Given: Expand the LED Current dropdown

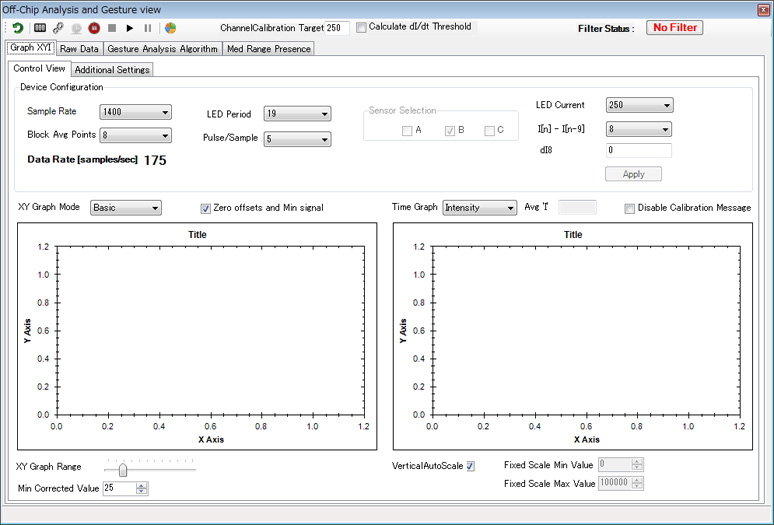Looking at the screenshot, I should [639, 105].
